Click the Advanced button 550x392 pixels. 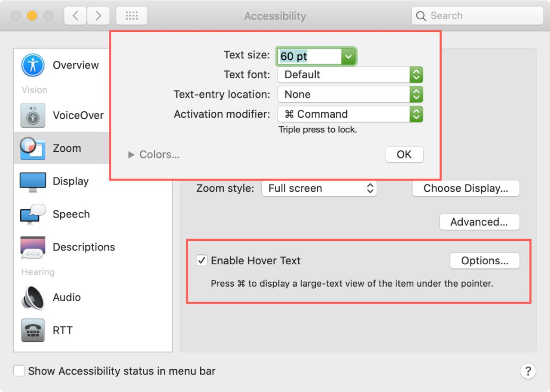coord(479,222)
